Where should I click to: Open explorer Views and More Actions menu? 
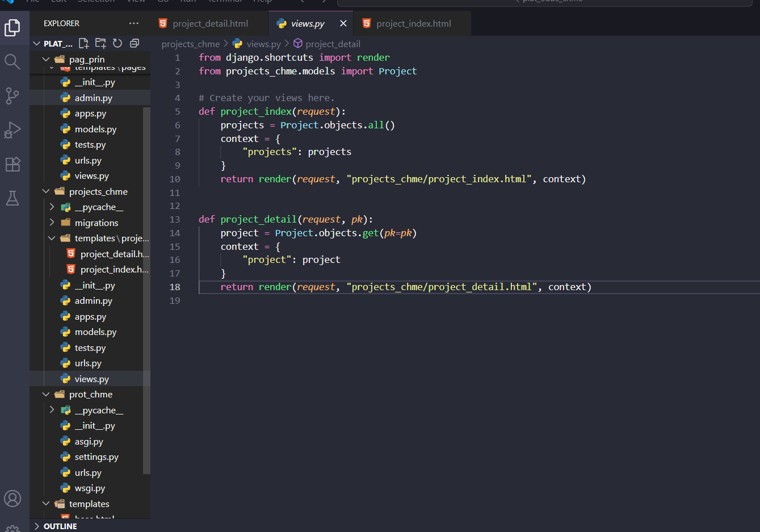click(134, 23)
